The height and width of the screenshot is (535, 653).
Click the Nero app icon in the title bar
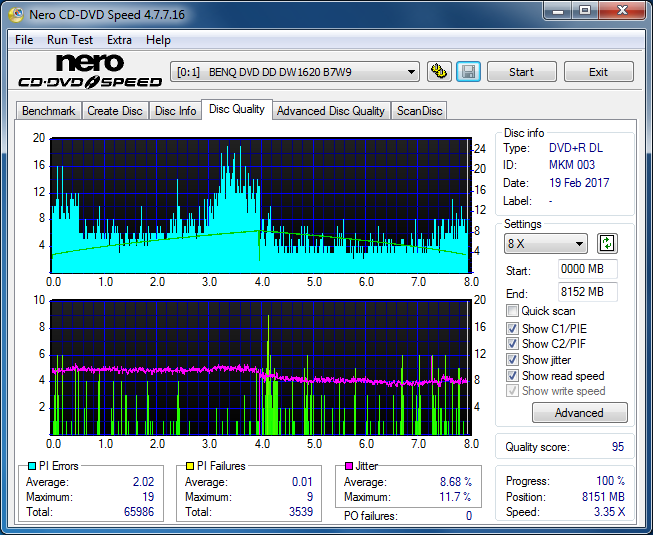coord(16,15)
